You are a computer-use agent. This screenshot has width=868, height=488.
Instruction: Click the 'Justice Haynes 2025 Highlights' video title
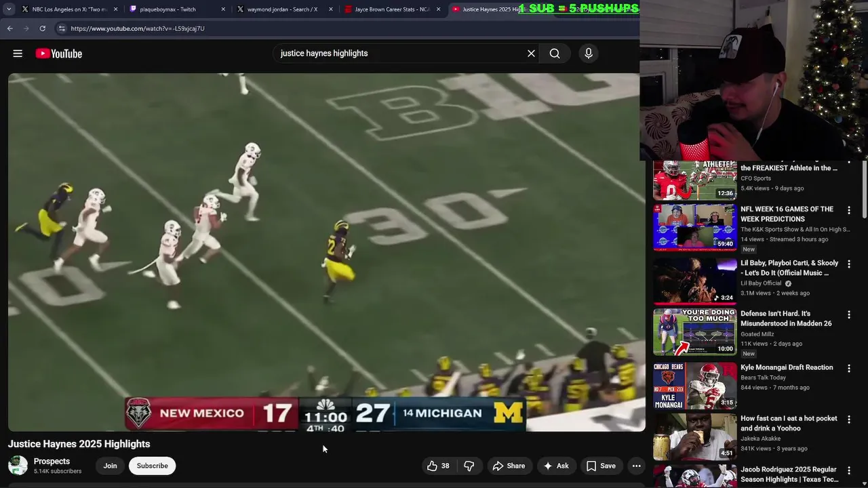pyautogui.click(x=79, y=444)
